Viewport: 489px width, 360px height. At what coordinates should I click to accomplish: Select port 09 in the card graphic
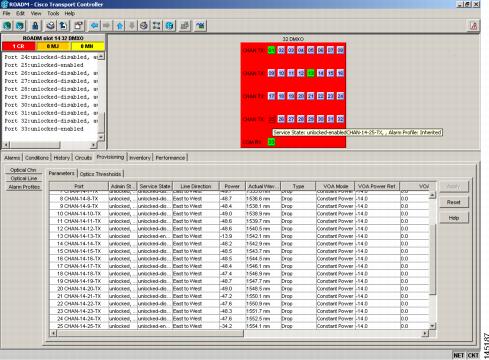[271, 73]
